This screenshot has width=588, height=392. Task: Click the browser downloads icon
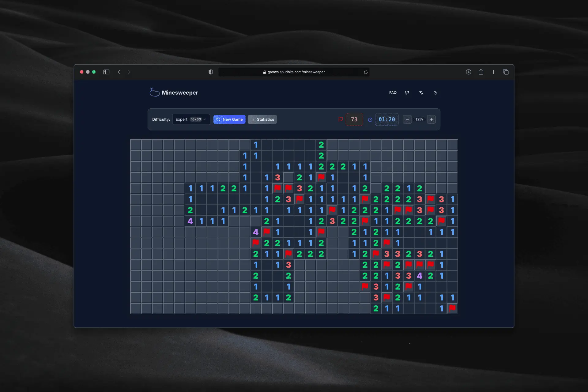tap(469, 72)
